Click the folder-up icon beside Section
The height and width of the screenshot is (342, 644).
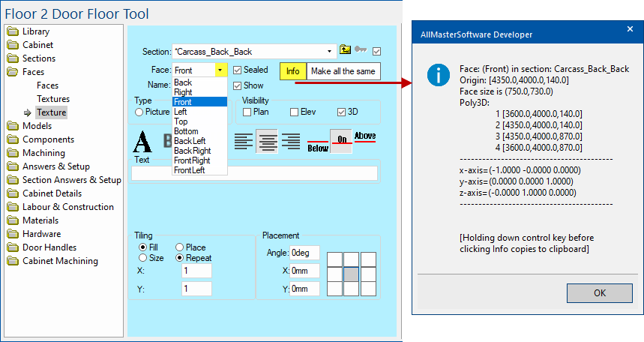345,49
